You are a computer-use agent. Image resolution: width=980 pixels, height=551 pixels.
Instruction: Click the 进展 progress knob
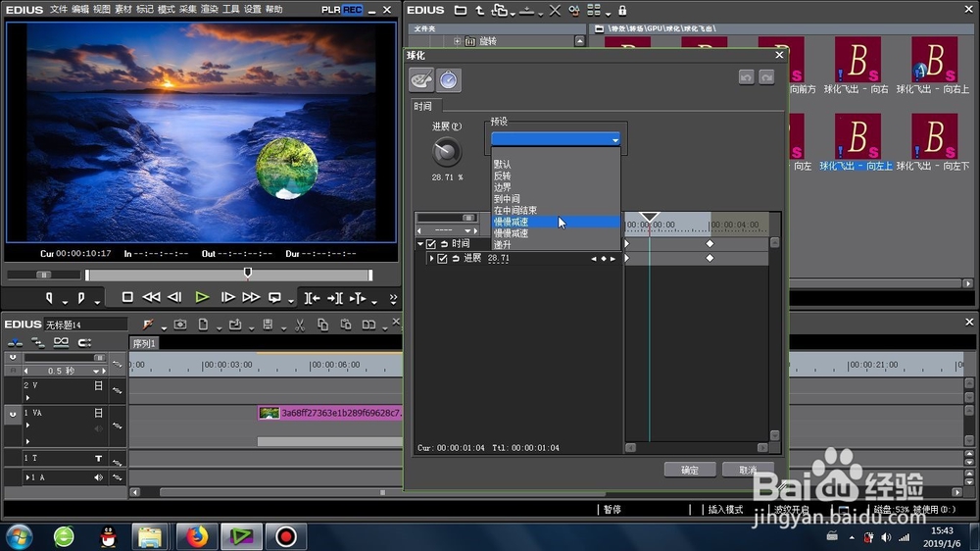click(x=446, y=151)
